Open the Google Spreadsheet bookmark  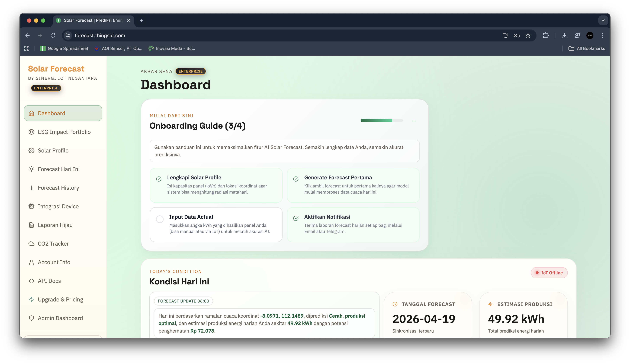(64, 48)
